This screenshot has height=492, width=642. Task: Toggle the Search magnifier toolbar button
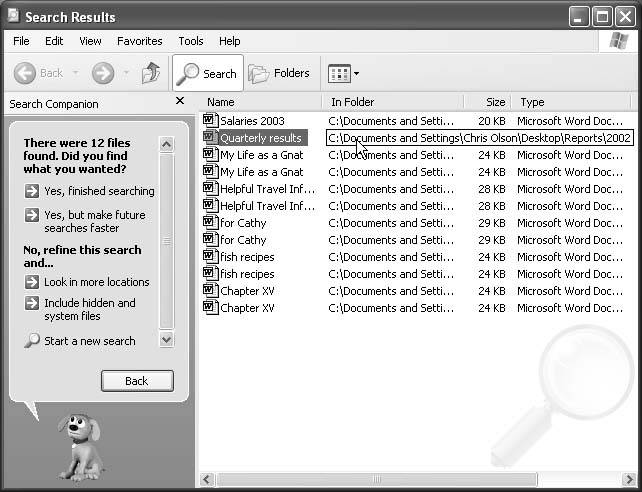(207, 73)
